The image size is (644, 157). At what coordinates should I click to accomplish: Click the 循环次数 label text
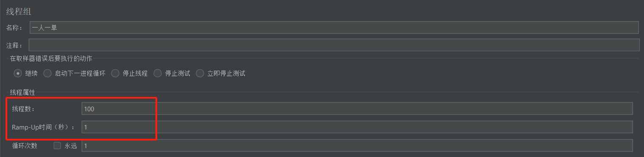point(25,146)
